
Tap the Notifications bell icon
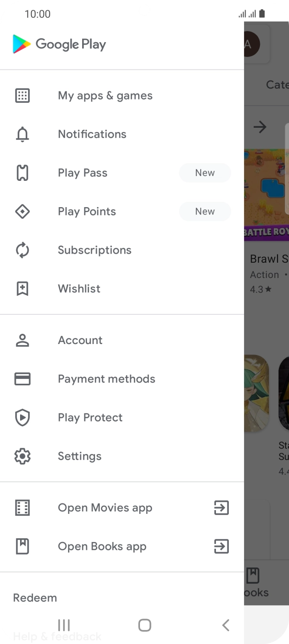pyautogui.click(x=22, y=134)
